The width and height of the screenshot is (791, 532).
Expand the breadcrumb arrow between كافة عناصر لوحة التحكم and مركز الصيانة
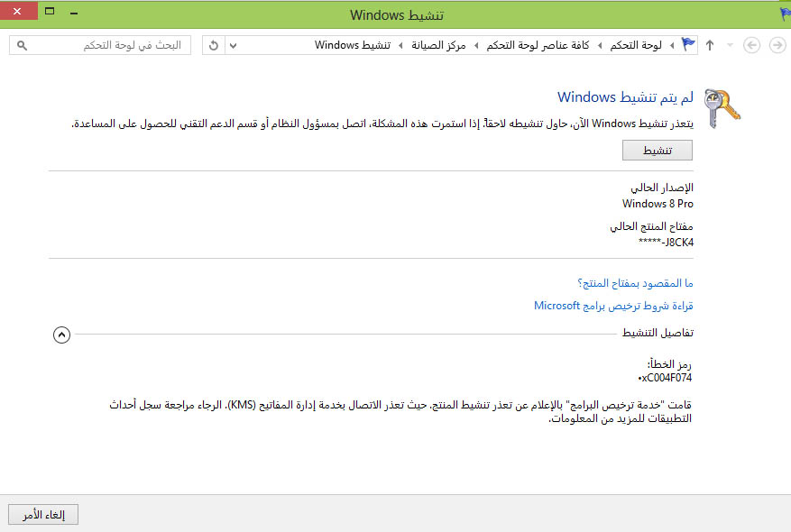click(476, 45)
